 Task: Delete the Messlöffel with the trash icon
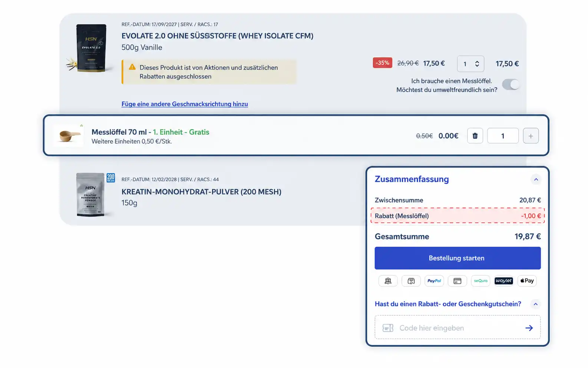(475, 136)
